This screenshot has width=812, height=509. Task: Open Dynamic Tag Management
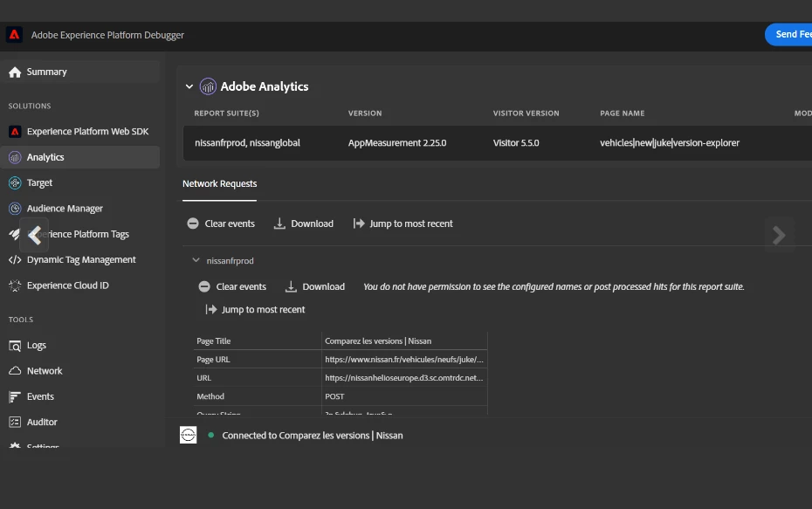pos(80,259)
